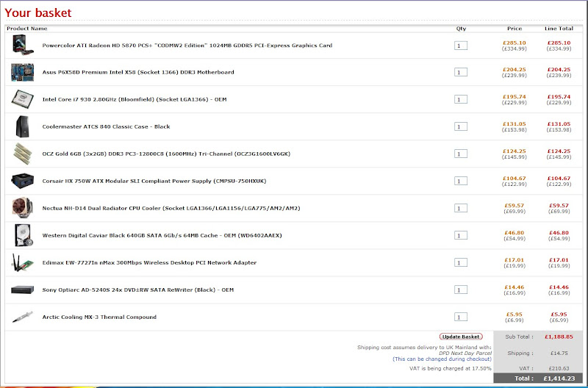Open the Sony Optiarc DVD rewriter thumbnail
Viewport: 588px width, 388px height.
click(22, 290)
